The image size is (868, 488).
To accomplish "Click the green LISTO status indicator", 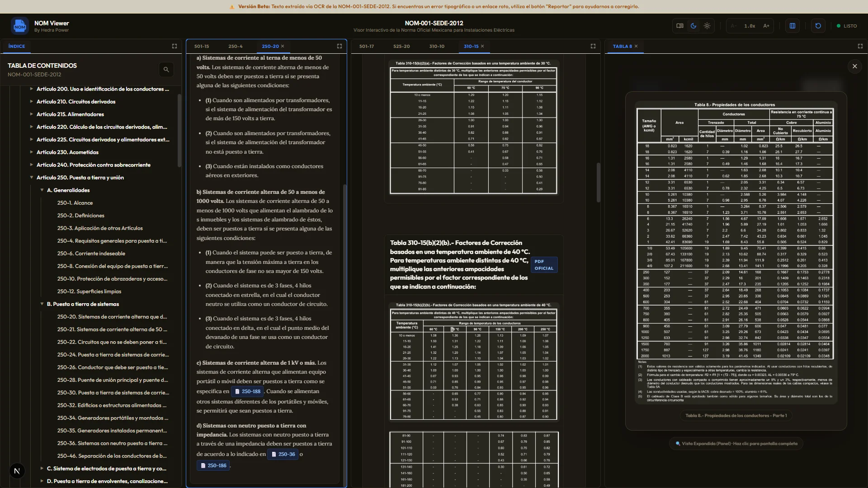I will point(847,26).
